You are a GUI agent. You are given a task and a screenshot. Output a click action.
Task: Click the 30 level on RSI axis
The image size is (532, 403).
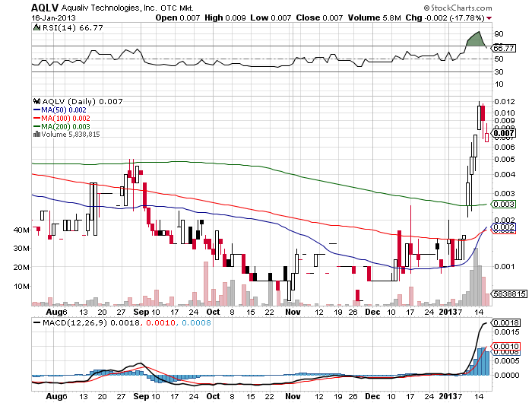tap(499, 71)
